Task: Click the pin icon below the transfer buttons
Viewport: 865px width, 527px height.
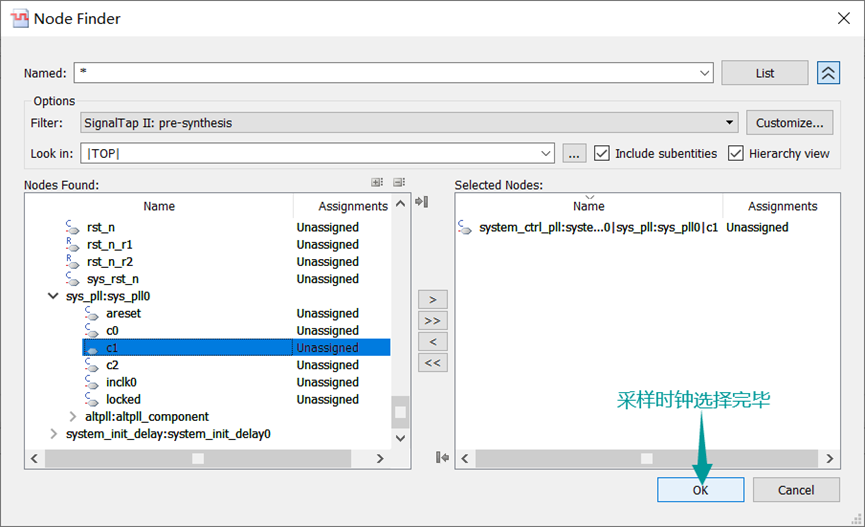Action: tap(442, 457)
